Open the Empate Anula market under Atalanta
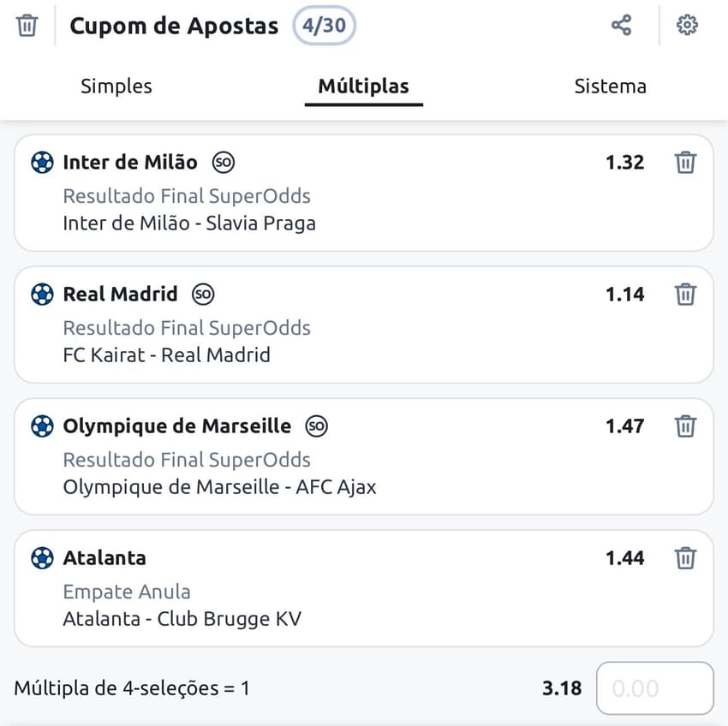 (127, 592)
